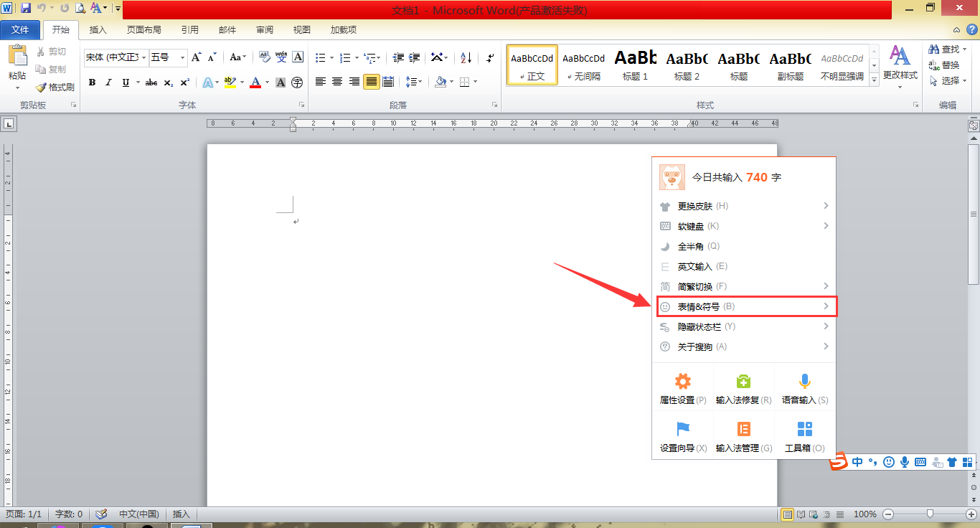
Task: Click the Sogou microphone voice input icon
Action: tap(905, 462)
